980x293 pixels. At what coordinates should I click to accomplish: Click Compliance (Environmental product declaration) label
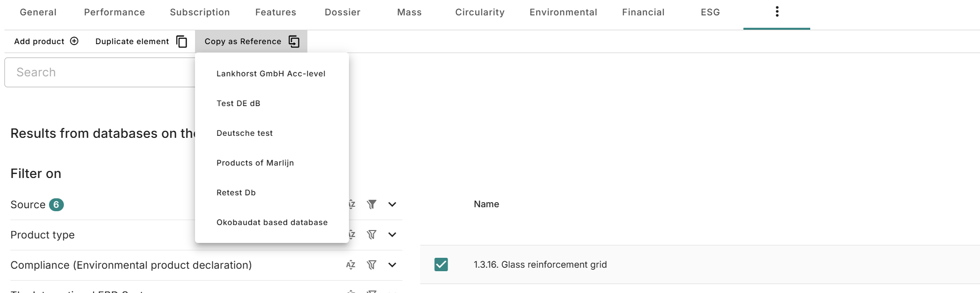click(x=131, y=265)
